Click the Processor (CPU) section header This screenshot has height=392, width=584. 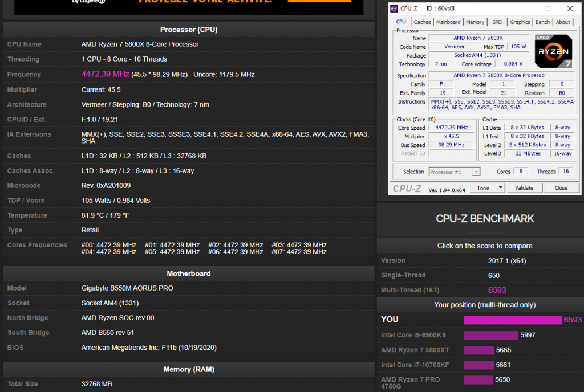pyautogui.click(x=189, y=30)
